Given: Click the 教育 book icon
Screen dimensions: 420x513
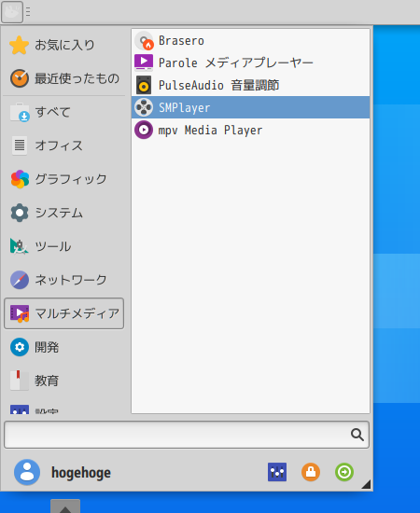Looking at the screenshot, I should (x=20, y=381).
